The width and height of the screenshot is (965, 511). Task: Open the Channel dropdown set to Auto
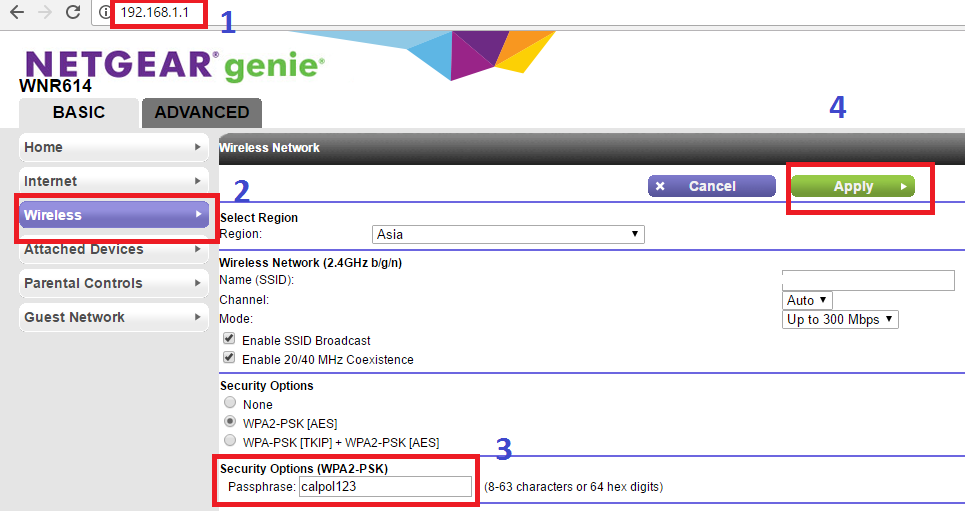807,300
